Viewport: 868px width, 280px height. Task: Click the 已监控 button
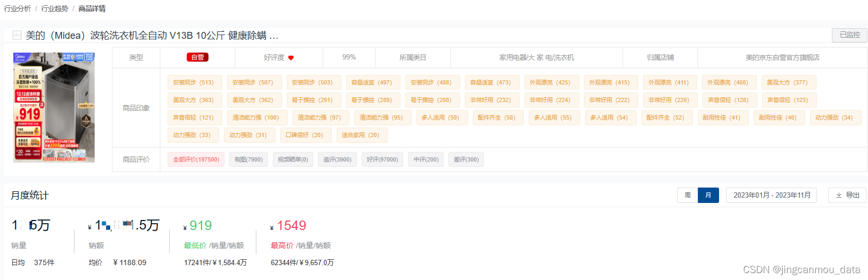tap(849, 35)
